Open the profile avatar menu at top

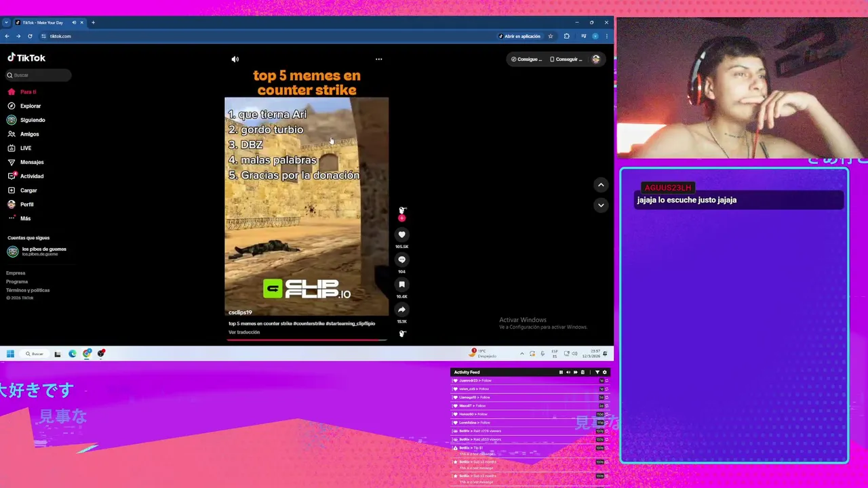click(x=596, y=59)
